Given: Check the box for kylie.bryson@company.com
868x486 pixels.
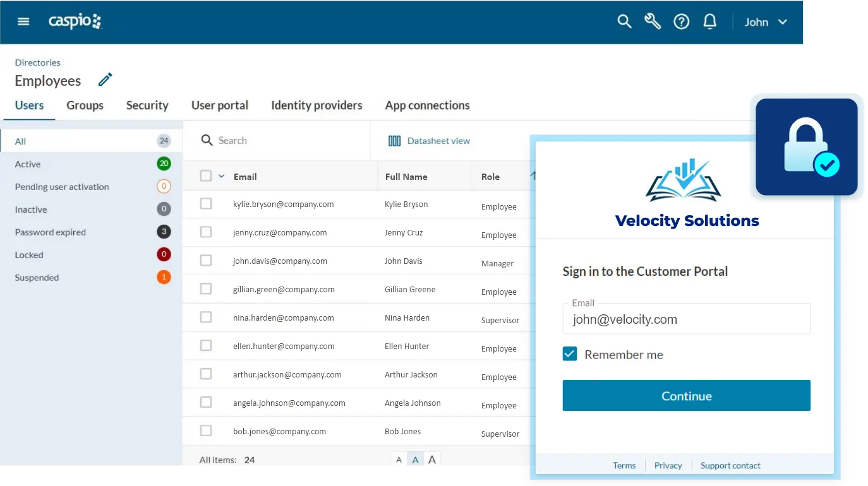Looking at the screenshot, I should 206,204.
